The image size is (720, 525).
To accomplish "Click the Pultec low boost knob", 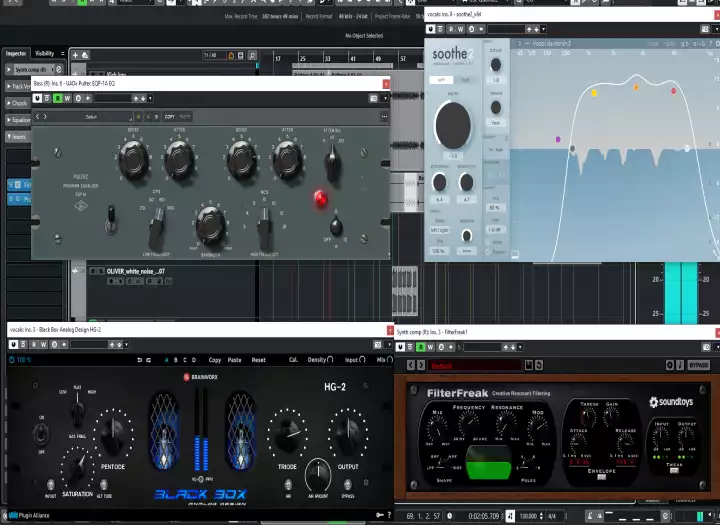I will [134, 160].
